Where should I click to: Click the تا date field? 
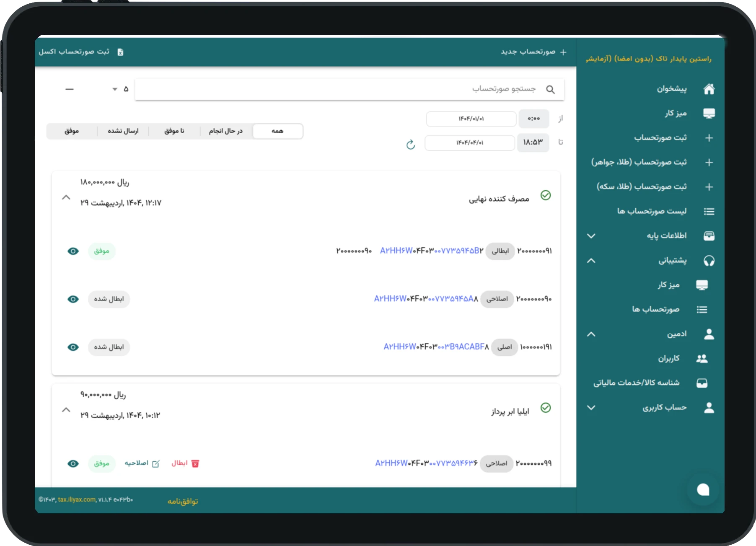470,143
